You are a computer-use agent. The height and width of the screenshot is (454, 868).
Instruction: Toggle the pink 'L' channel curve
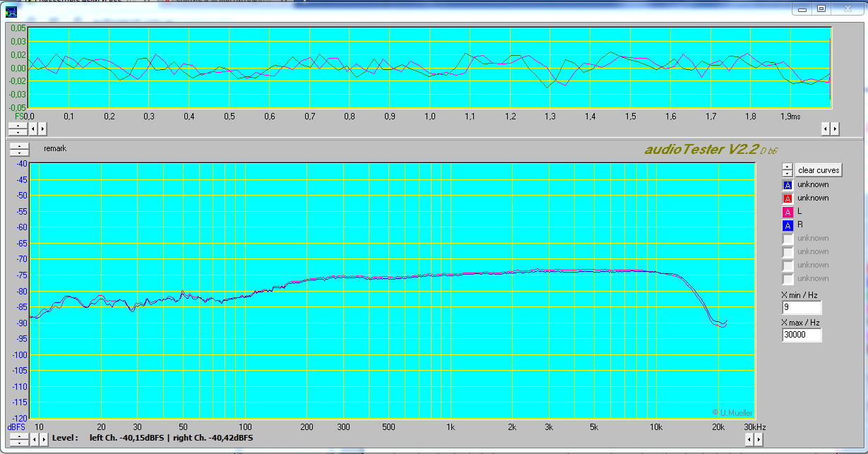787,212
